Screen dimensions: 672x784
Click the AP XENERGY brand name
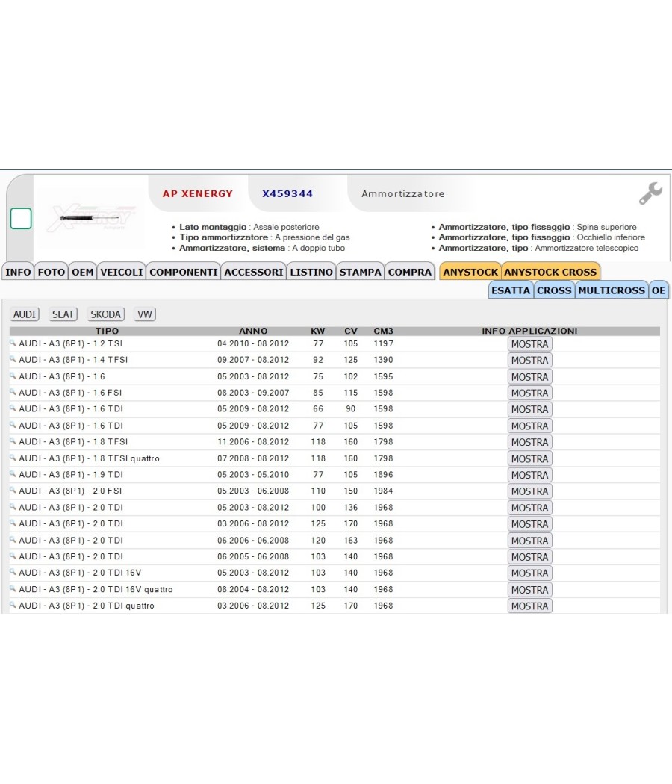198,193
